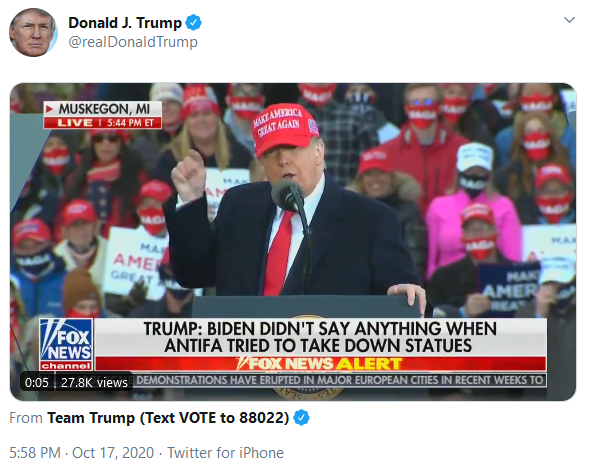Screen dimensions: 592x473
Task: Open the Twitter for iPhone source link
Action: click(x=225, y=453)
